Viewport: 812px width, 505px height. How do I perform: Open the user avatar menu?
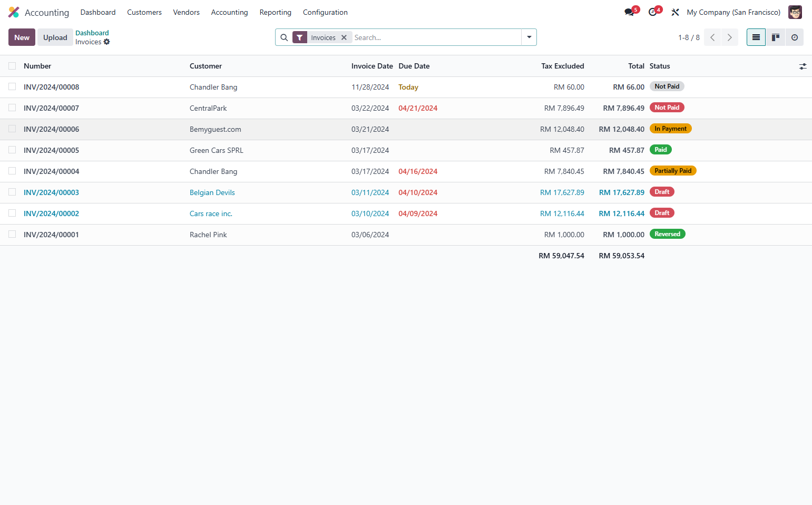[x=795, y=12]
